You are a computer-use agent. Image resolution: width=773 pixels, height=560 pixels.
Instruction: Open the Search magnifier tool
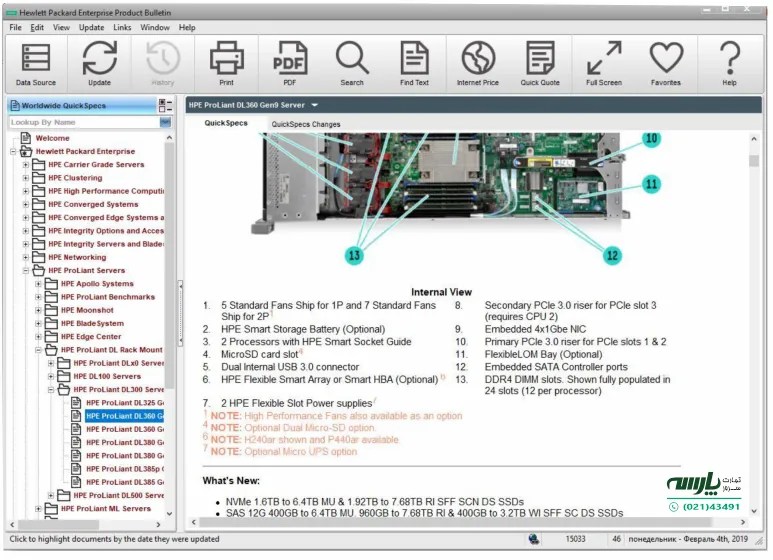pyautogui.click(x=351, y=64)
